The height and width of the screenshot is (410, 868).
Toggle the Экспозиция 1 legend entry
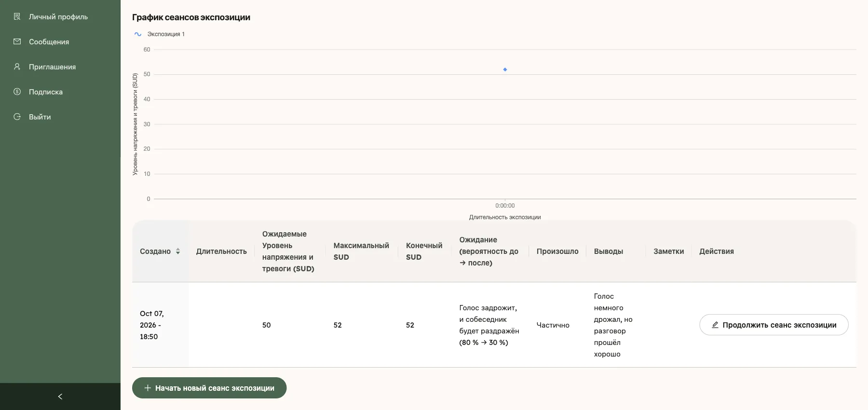pos(160,34)
